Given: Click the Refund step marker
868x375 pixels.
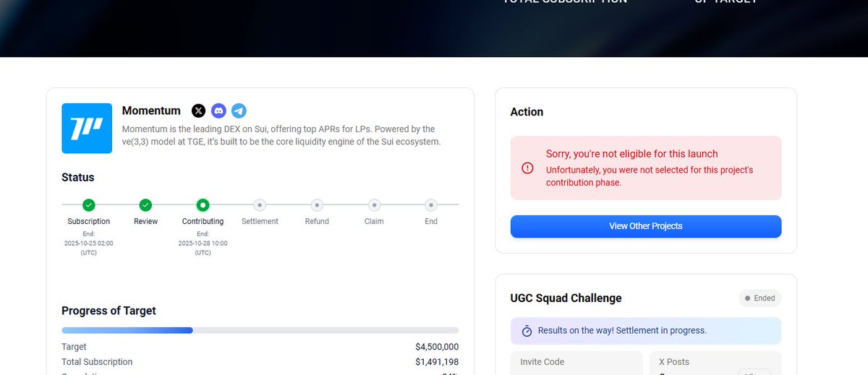Looking at the screenshot, I should click(317, 205).
